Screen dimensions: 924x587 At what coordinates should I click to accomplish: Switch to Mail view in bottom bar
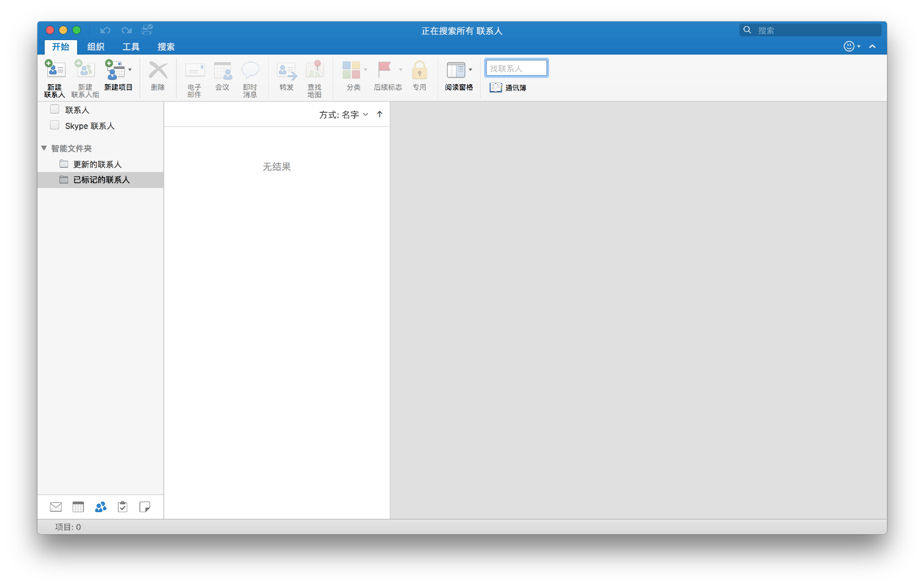(56, 507)
